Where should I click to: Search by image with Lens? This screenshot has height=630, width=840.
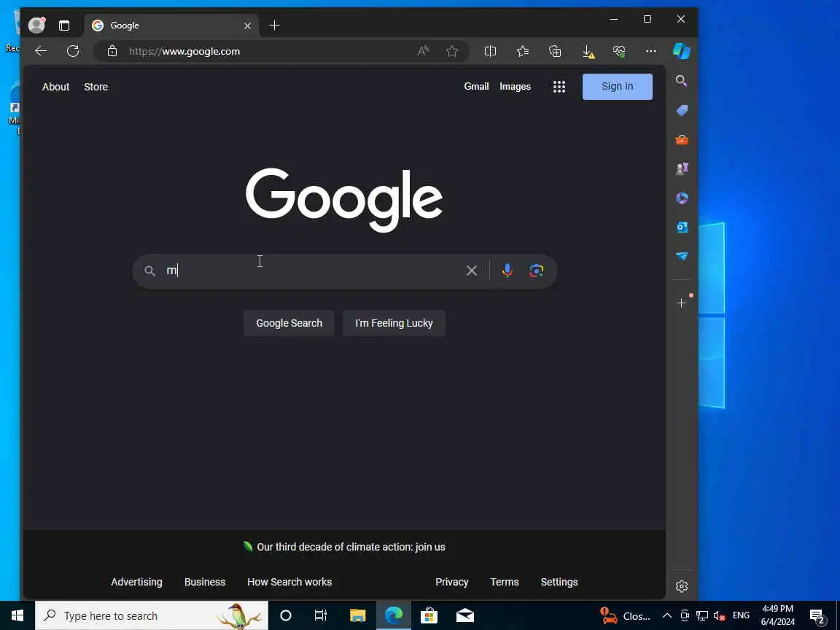pos(536,271)
